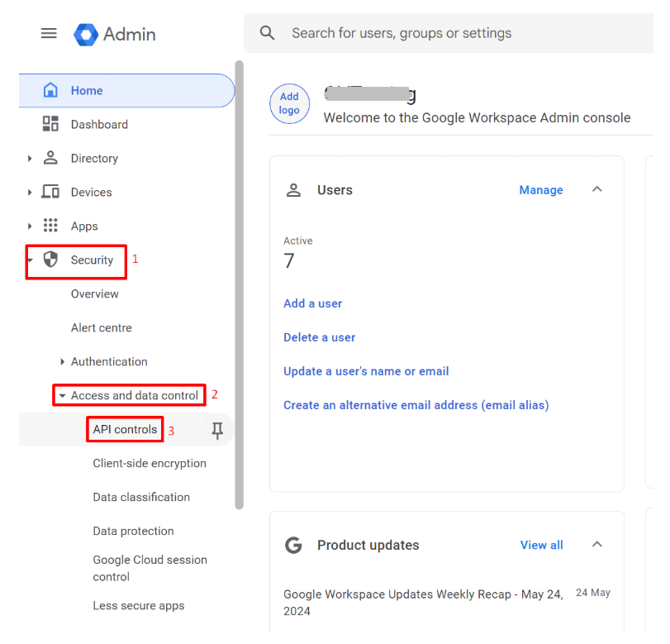Open the Apps menu item
Image resolution: width=670 pixels, height=644 pixels.
click(84, 226)
